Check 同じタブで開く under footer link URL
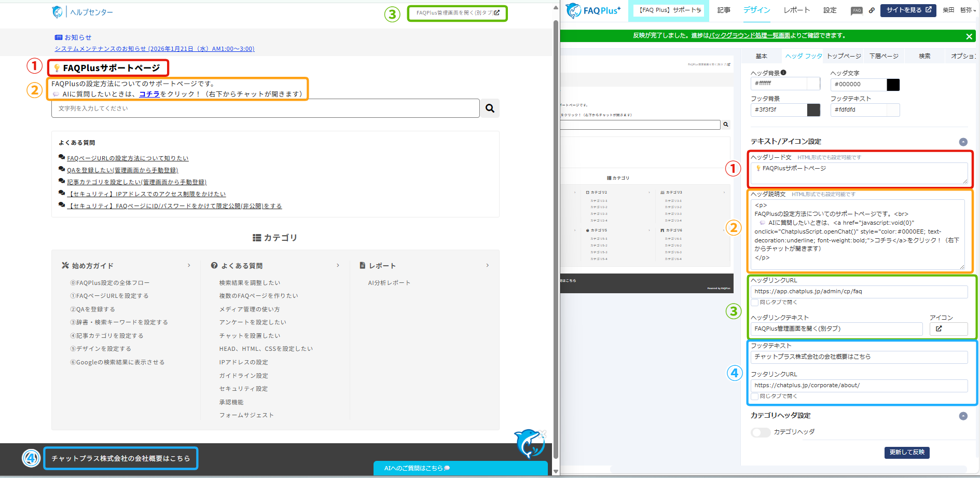 pos(755,397)
